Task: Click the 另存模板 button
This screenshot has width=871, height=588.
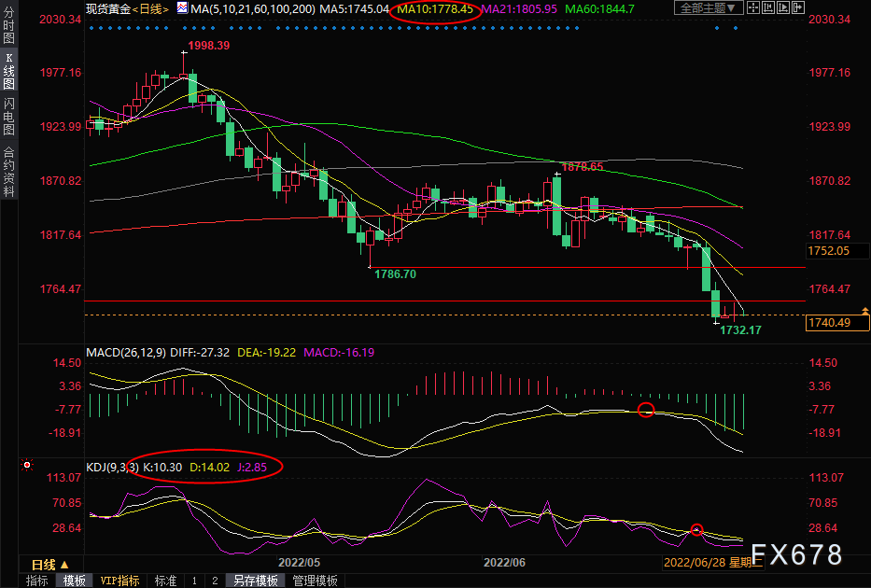Action: coord(255,581)
